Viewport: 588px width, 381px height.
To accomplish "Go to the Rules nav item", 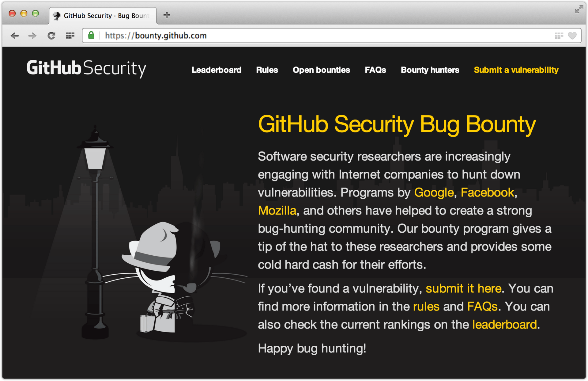I will [x=267, y=70].
